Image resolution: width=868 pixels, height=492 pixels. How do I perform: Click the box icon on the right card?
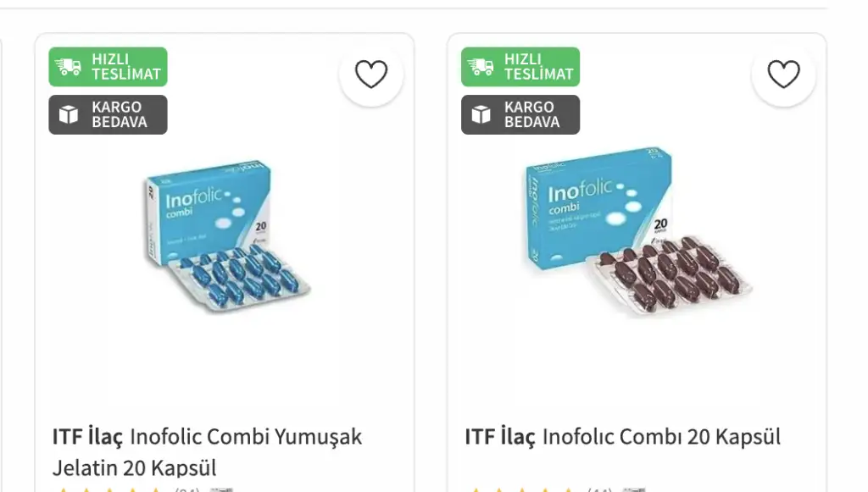[481, 114]
